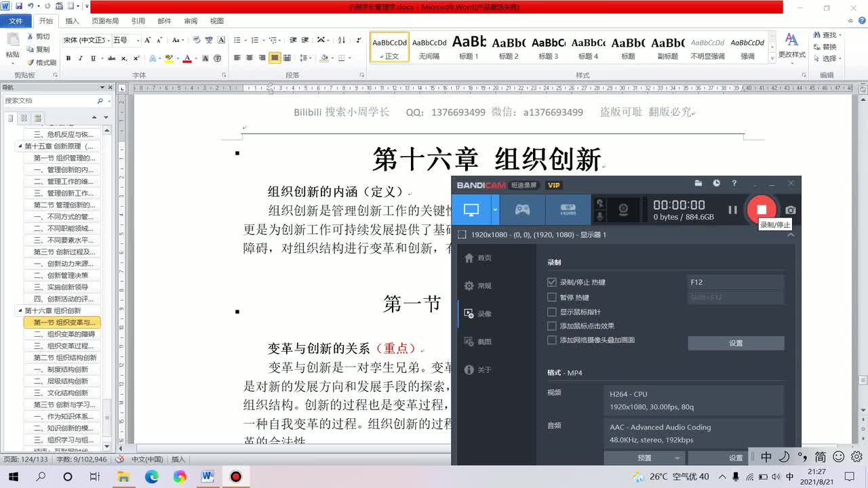Click 设置 button under recording options

(x=736, y=343)
